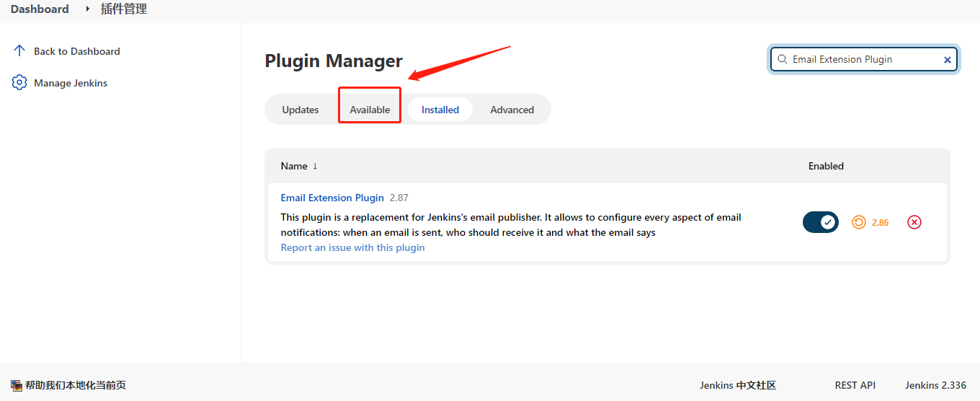Screen dimensions: 980x401
Task: Click the Dashboard breadcrumb link
Action: tap(40, 9)
